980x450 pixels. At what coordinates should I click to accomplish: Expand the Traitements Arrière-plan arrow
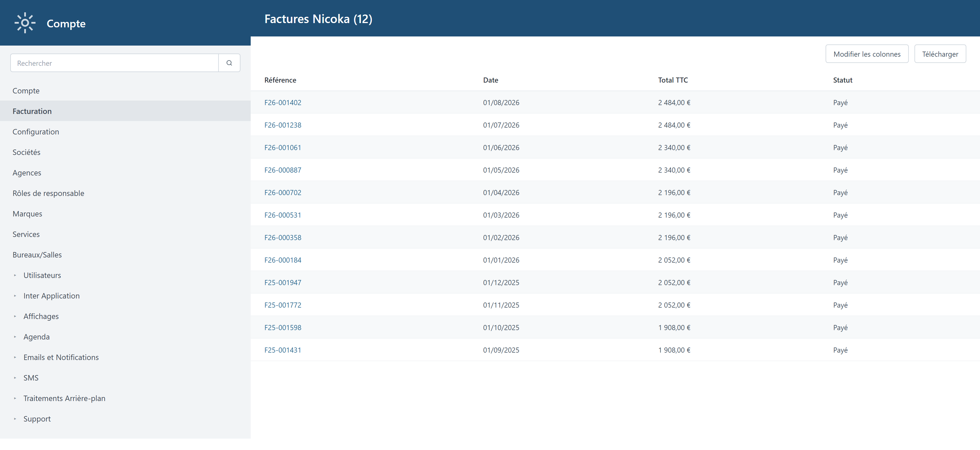pyautogui.click(x=15, y=399)
